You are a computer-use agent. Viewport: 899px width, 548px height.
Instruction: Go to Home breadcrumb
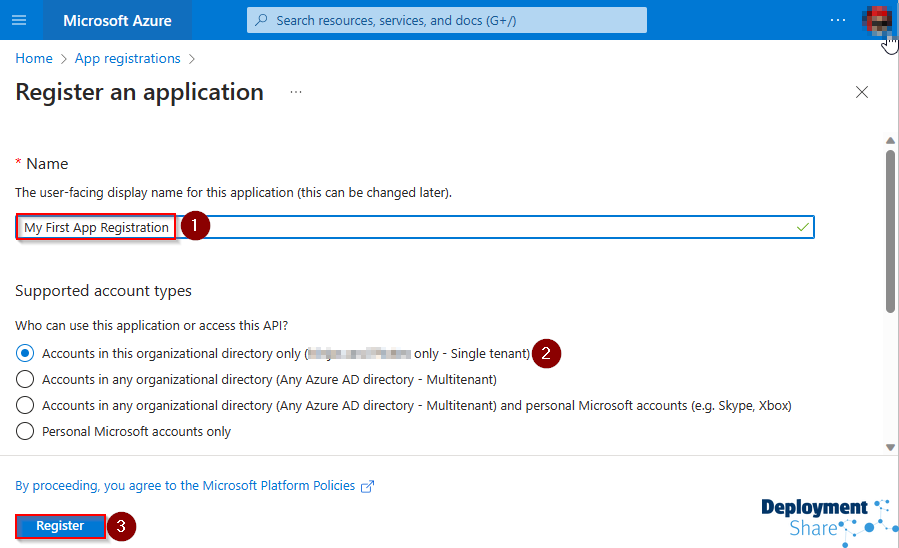pos(34,58)
